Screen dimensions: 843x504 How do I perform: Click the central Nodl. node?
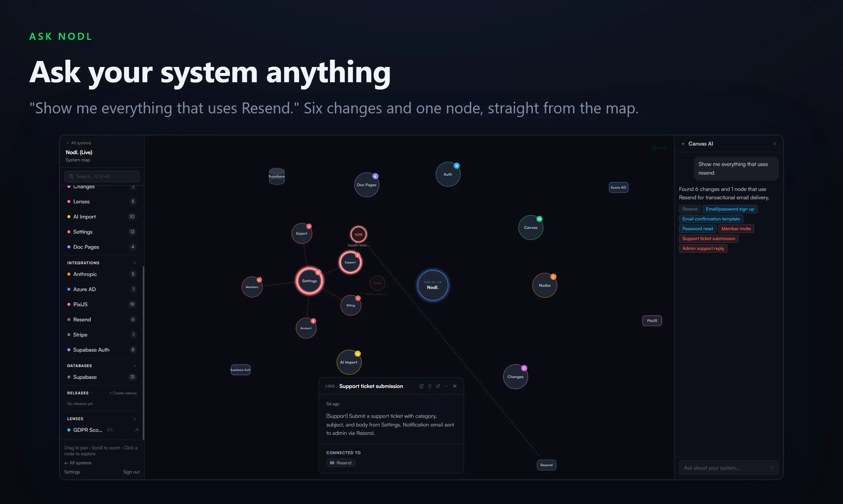[x=433, y=285]
